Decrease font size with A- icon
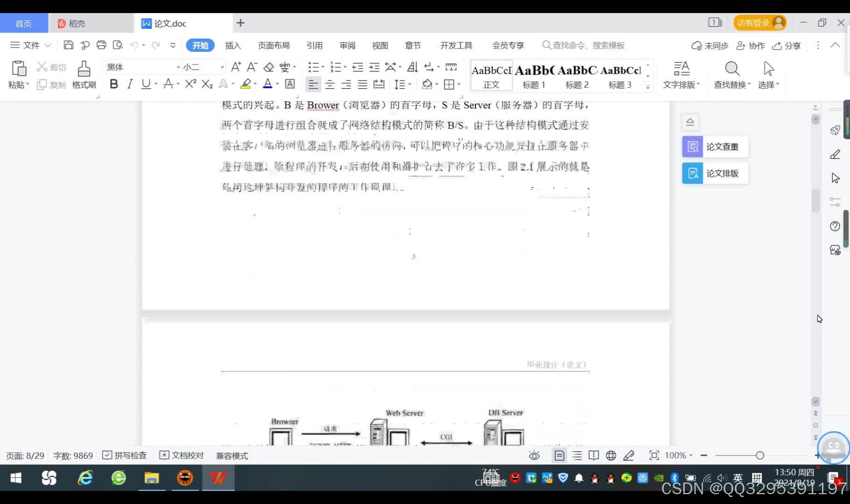 click(252, 67)
